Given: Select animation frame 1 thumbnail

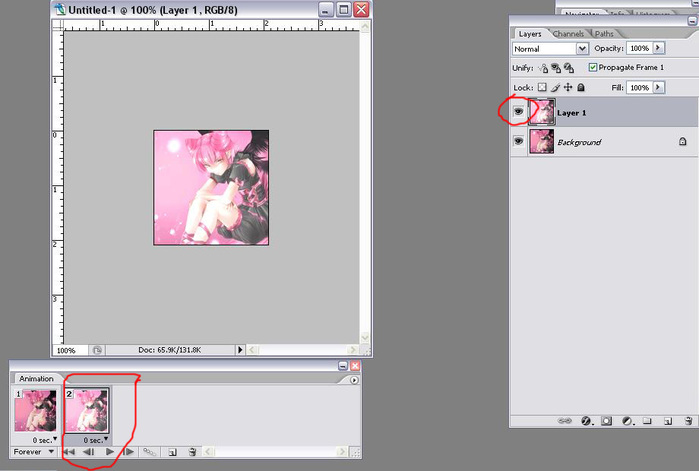Looking at the screenshot, I should coord(36,410).
